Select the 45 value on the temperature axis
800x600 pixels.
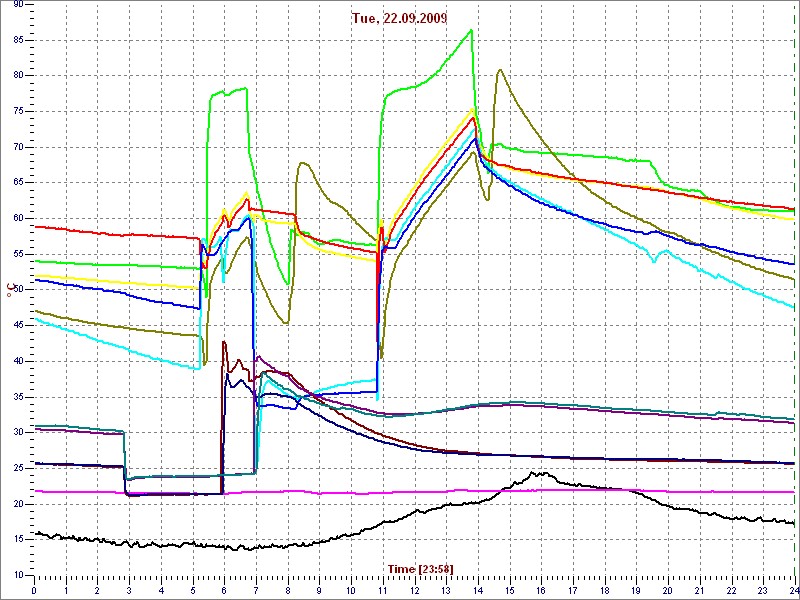(17, 326)
